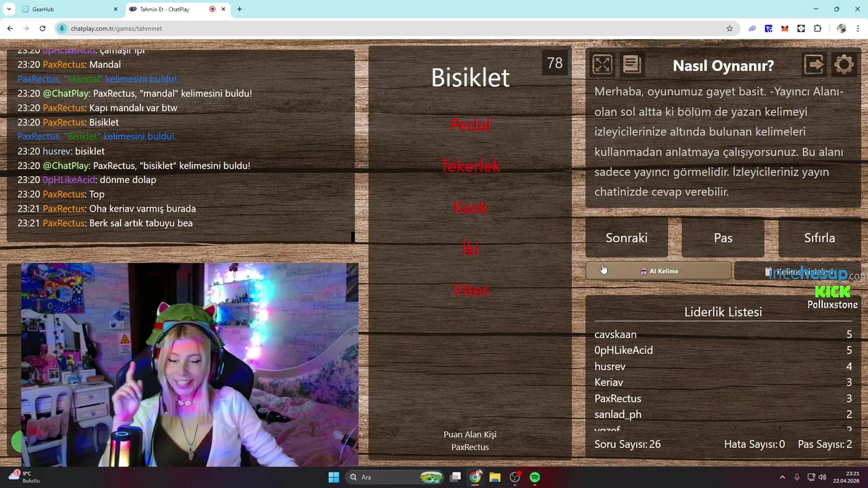868x488 pixels.
Task: Go back with the browser back arrow
Action: point(9,28)
